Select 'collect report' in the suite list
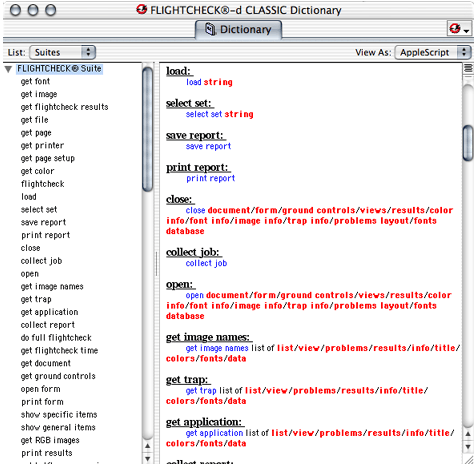The width and height of the screenshot is (474, 464). click(x=48, y=325)
